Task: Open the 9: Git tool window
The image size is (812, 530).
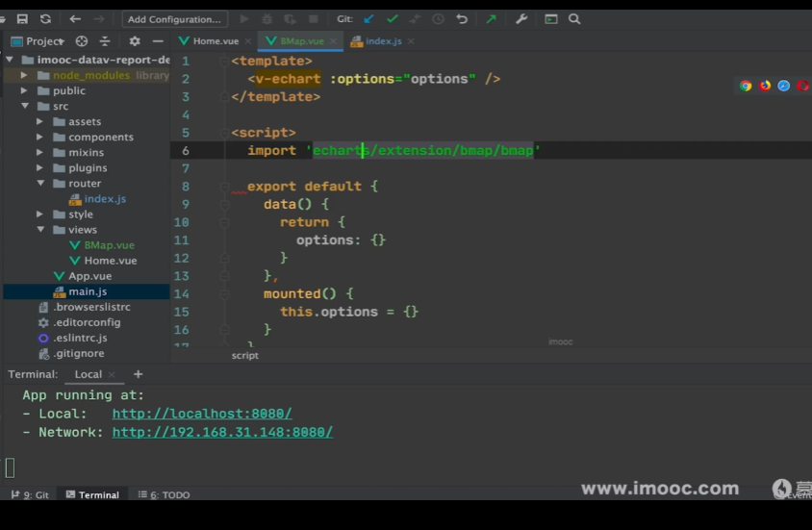Action: [30, 494]
